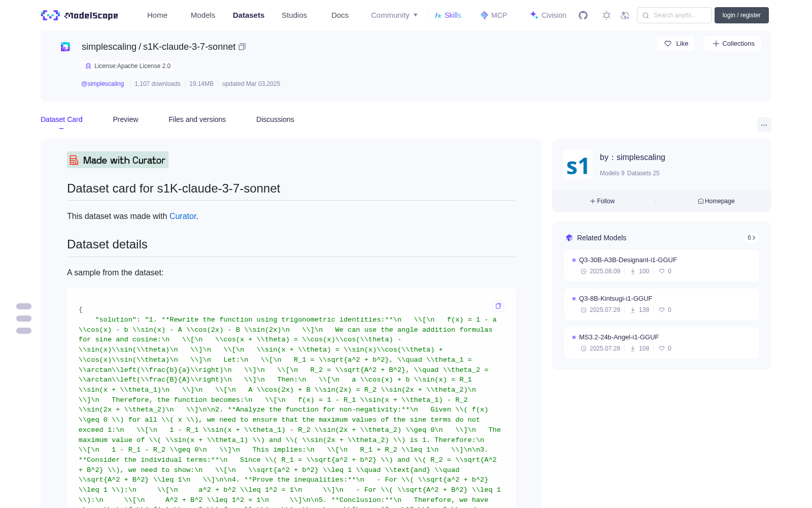The height and width of the screenshot is (508, 812).
Task: Open simplescaling Homepage
Action: point(716,201)
